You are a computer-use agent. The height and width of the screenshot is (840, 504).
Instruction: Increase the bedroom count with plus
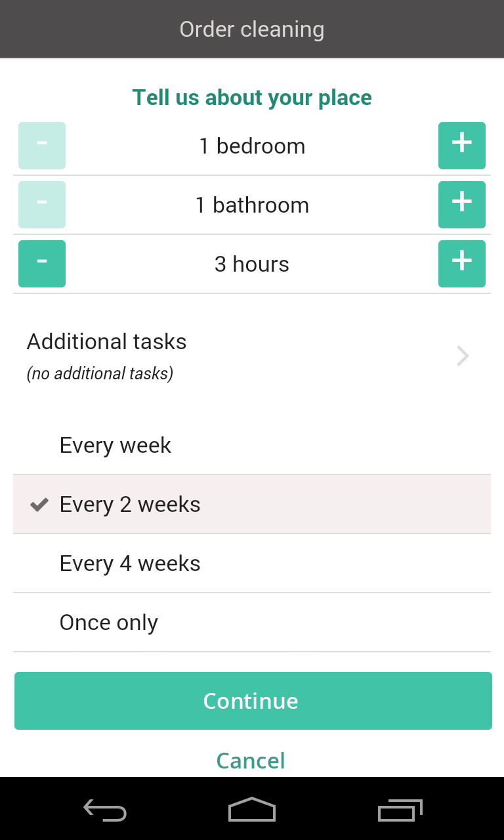pyautogui.click(x=461, y=146)
